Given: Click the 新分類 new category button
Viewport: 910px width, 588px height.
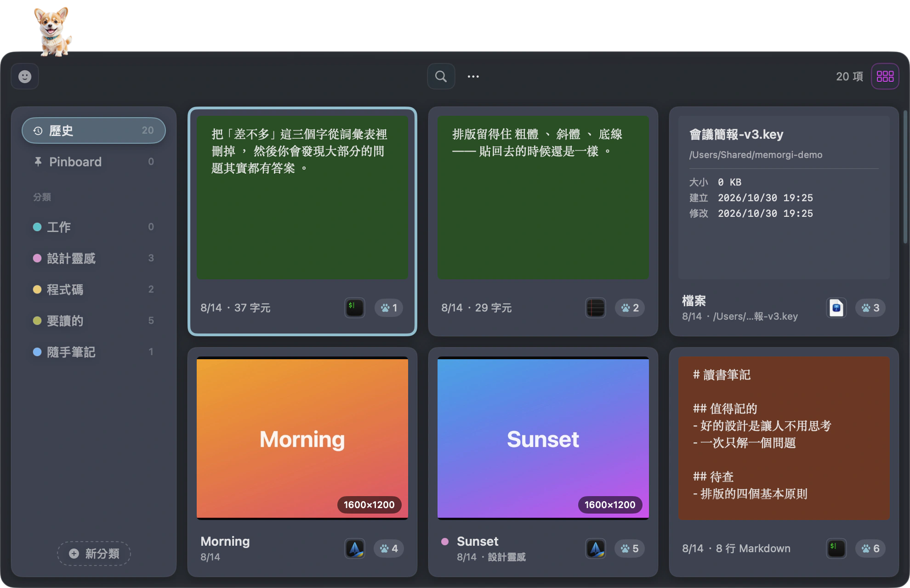Looking at the screenshot, I should click(x=94, y=553).
